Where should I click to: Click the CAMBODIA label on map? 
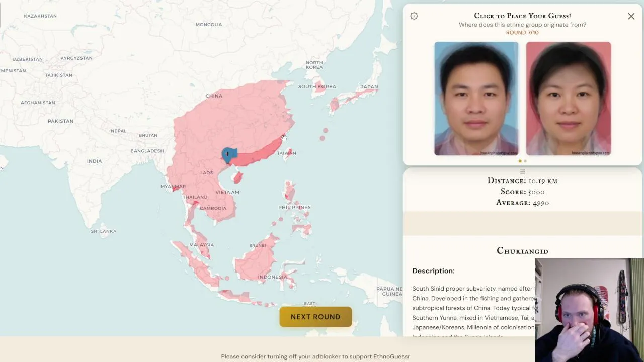(x=213, y=208)
